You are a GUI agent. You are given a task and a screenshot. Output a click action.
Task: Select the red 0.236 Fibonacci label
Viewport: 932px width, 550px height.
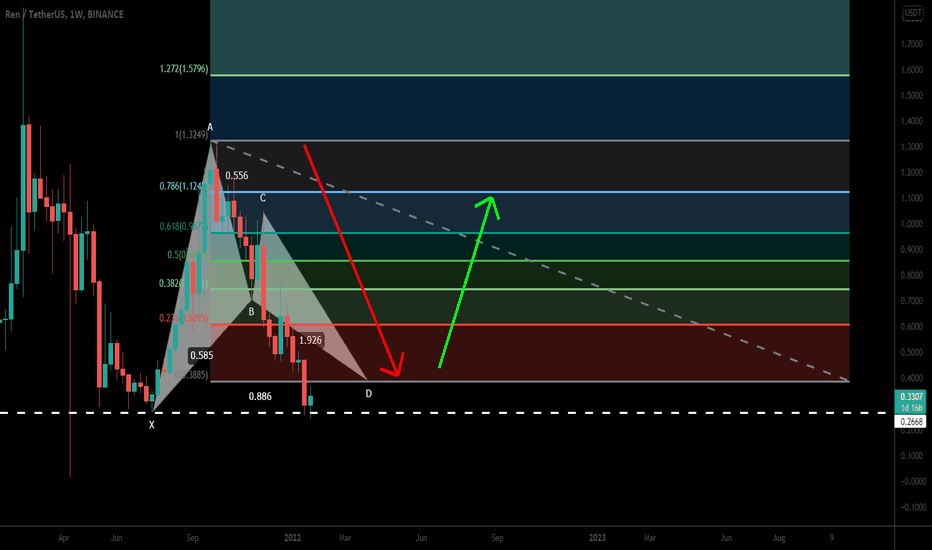[x=183, y=318]
